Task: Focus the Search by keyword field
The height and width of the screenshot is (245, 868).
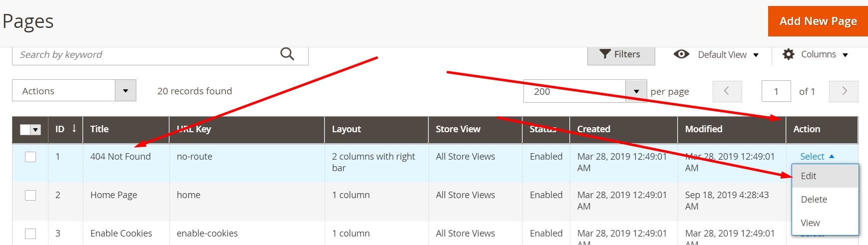Action: pyautogui.click(x=160, y=55)
